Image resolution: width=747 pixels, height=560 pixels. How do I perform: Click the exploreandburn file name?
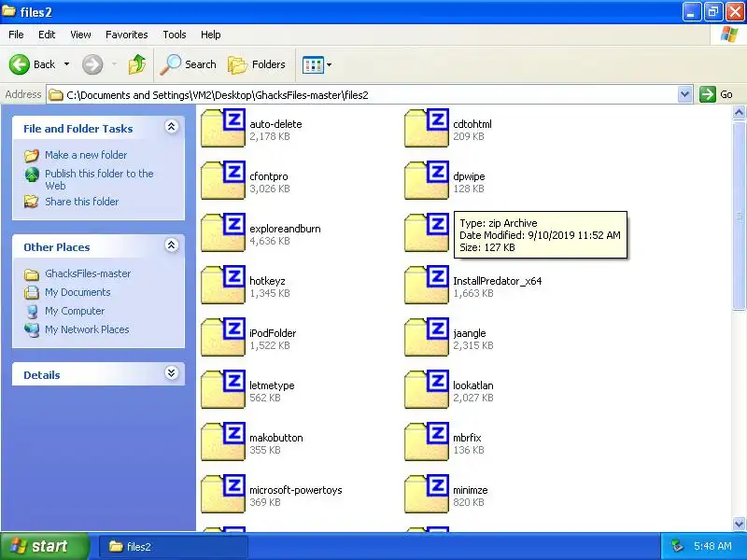[x=285, y=229]
